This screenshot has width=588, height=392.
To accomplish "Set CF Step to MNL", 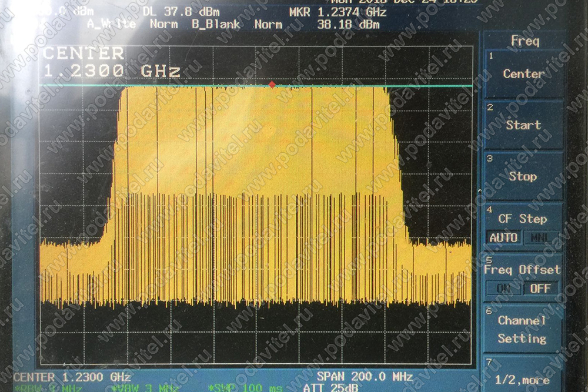I will click(540, 237).
